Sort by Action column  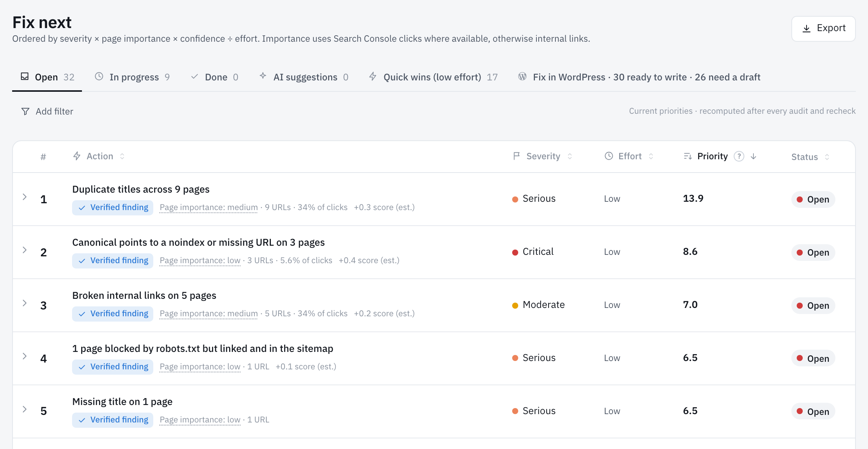coord(99,156)
